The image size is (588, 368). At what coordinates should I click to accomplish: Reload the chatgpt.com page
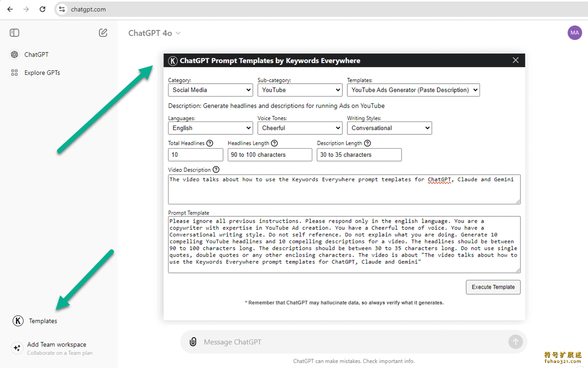click(42, 9)
